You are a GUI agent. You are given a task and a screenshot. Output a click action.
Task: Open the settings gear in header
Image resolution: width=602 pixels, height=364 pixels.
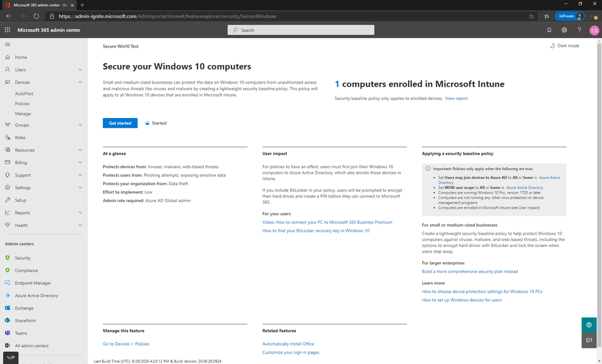tap(564, 30)
